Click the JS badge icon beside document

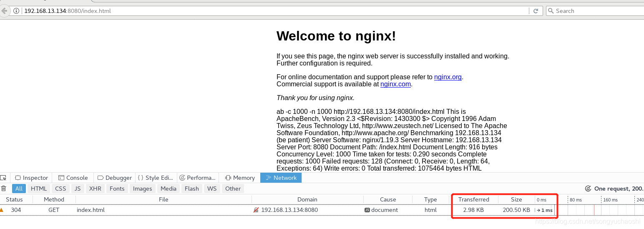[x=367, y=210]
